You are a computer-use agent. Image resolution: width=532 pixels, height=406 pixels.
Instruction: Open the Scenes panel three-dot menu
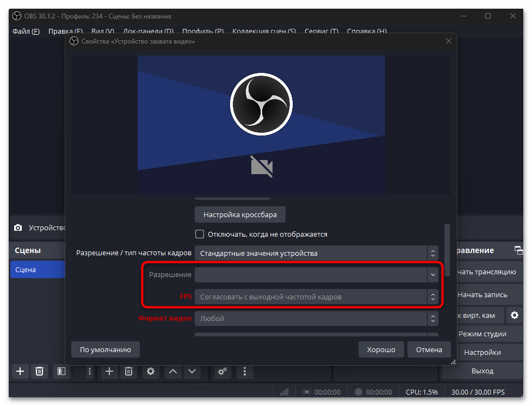pyautogui.click(x=90, y=371)
